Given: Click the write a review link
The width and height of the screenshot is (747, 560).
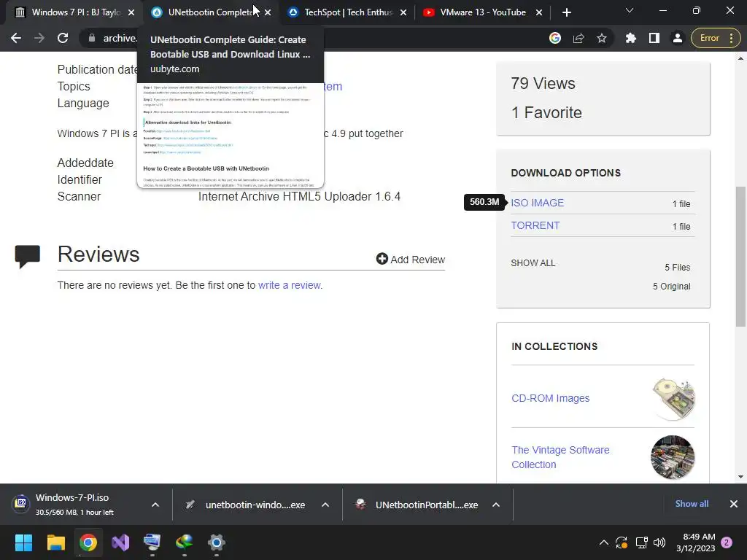Looking at the screenshot, I should click(290, 285).
